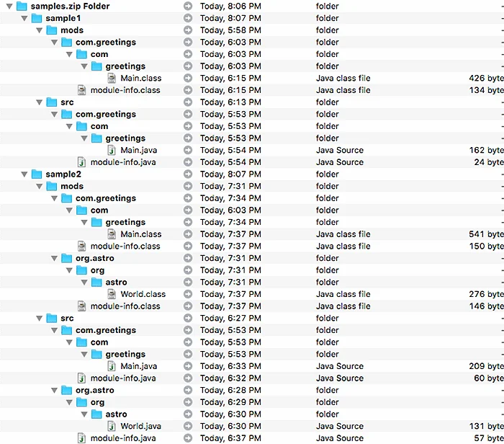Click arrow circle icon in World.class row
This screenshot has height=444, width=504.
(x=188, y=294)
